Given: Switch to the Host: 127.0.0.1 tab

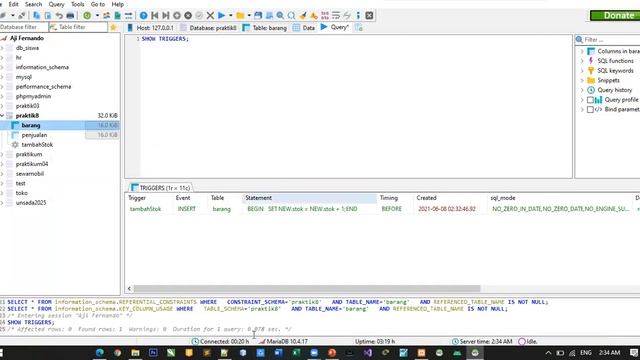Looking at the screenshot, I should tap(151, 27).
